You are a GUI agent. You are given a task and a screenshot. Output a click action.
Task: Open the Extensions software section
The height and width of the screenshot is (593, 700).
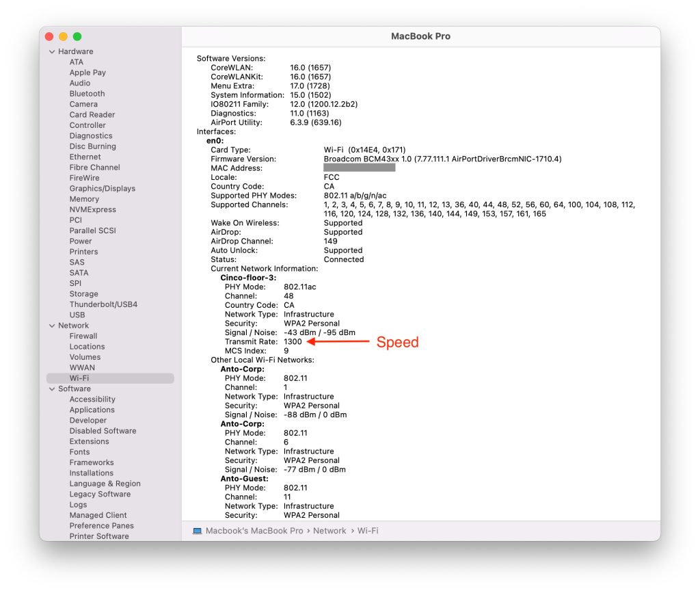(87, 441)
